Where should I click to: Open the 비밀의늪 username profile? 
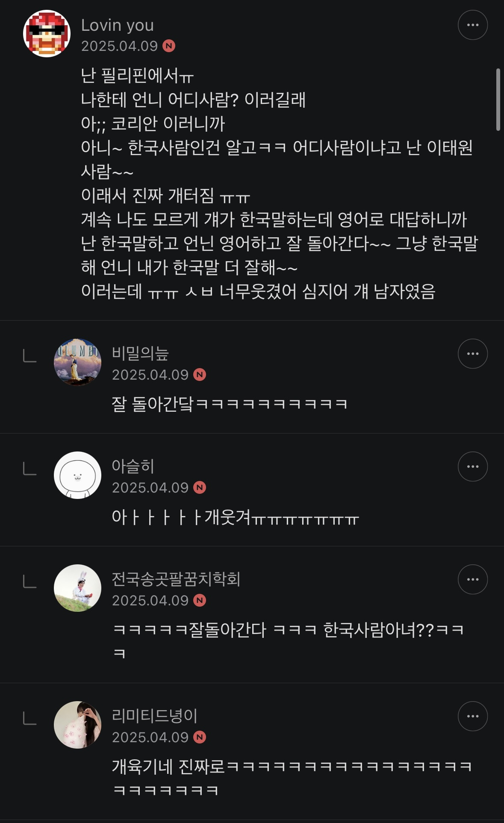[x=140, y=354]
